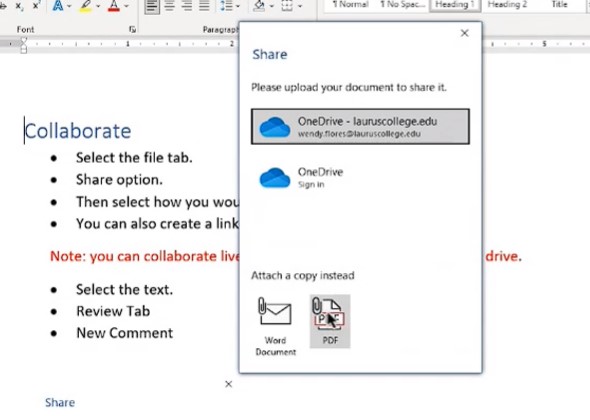Open Text Effects and Typography
This screenshot has width=590, height=420.
pos(58,5)
